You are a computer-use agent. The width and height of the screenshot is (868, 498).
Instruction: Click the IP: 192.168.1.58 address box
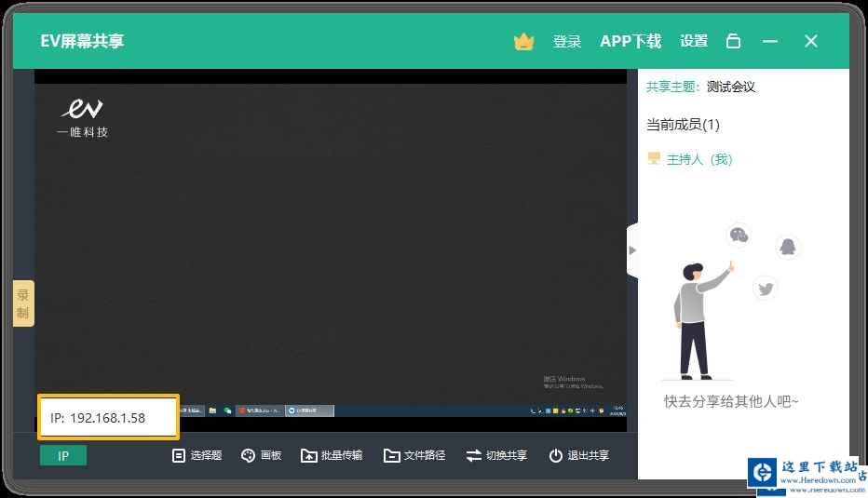tap(108, 418)
